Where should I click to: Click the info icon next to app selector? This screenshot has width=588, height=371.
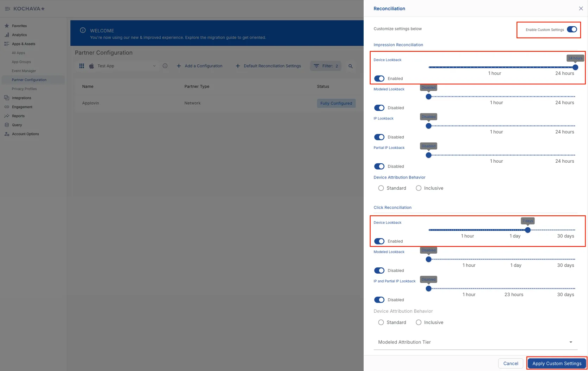[165, 66]
